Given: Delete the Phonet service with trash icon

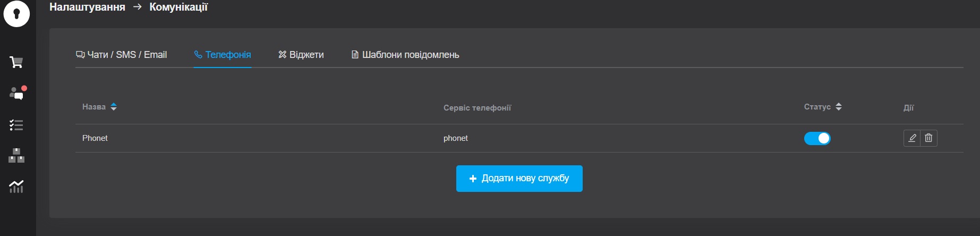Looking at the screenshot, I should [928, 138].
